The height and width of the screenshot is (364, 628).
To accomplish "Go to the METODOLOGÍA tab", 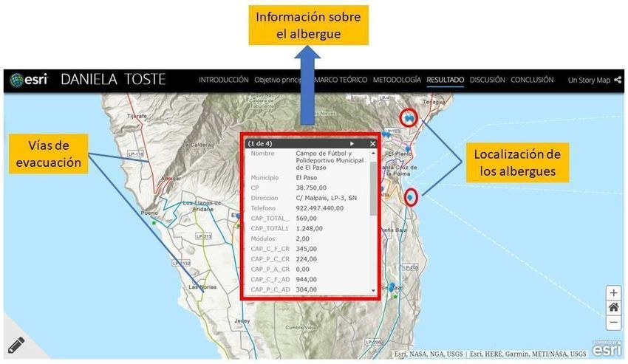I will [397, 80].
